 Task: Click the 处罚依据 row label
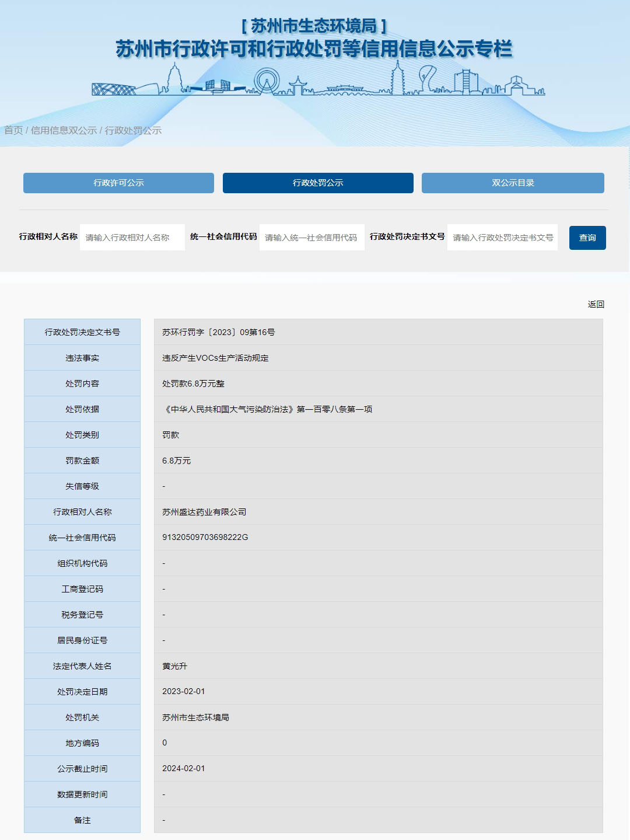click(82, 409)
